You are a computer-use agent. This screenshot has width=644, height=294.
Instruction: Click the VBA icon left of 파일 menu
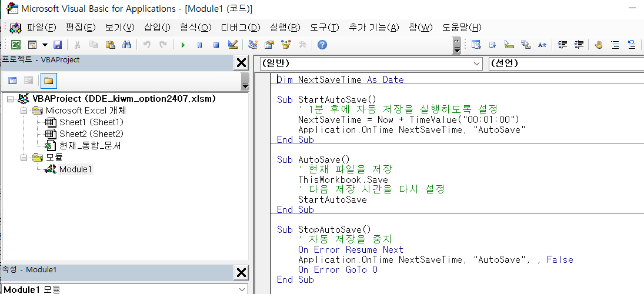pos(15,28)
